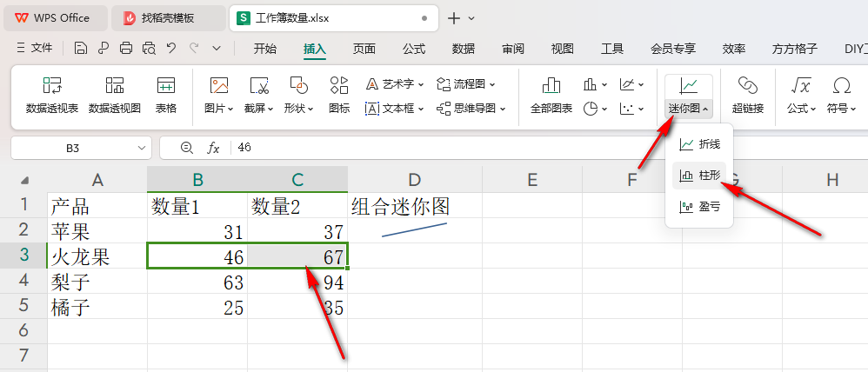Expand the column chart dropdown arrow

tap(604, 84)
